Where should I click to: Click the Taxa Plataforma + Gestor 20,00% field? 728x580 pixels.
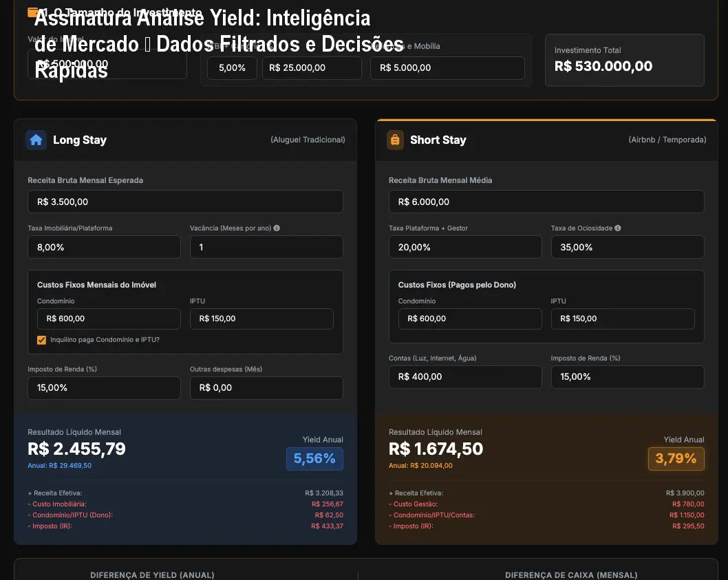point(465,247)
